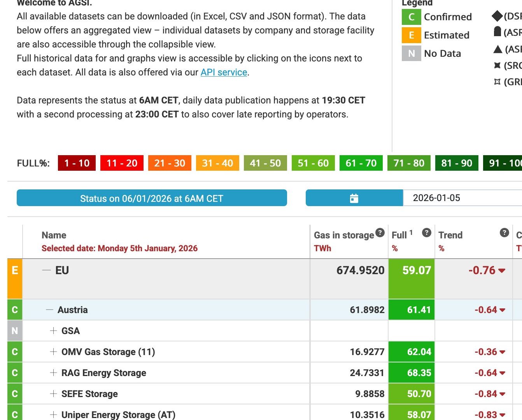The image size is (522, 420).
Task: Click the green Confirmed badge beside Austria
Action: (x=15, y=310)
